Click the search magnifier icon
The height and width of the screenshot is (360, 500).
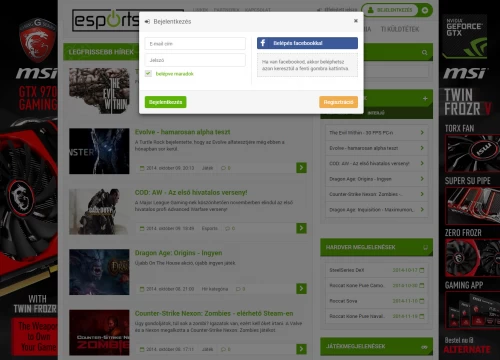point(424,52)
